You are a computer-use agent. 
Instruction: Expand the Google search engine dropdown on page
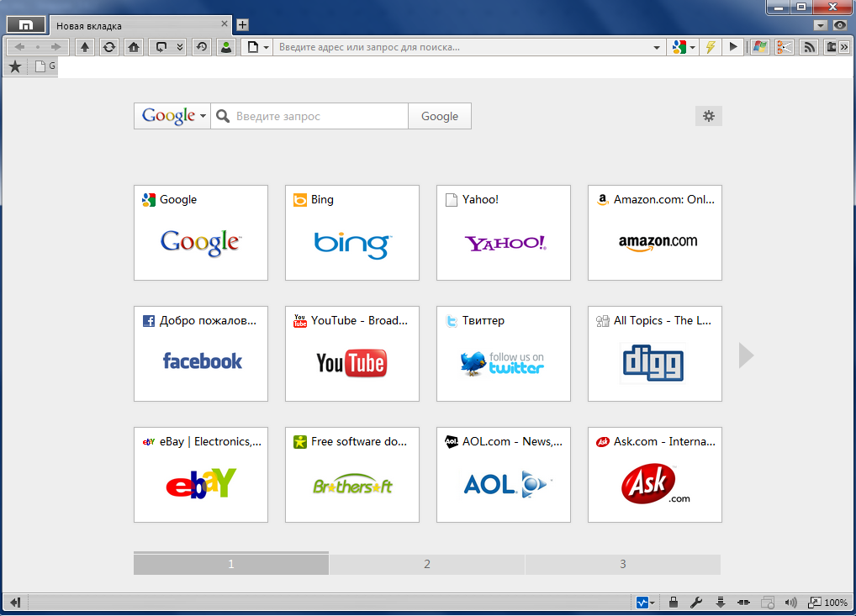pyautogui.click(x=173, y=116)
